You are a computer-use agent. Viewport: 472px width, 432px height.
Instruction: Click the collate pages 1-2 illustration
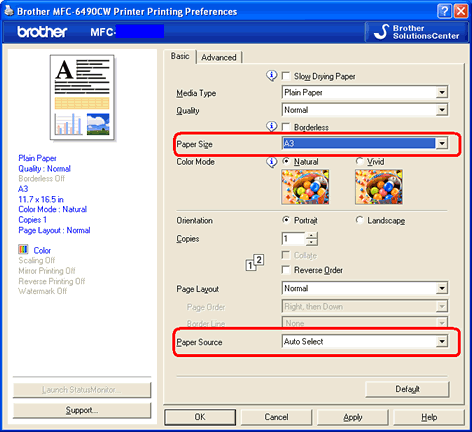(x=255, y=262)
